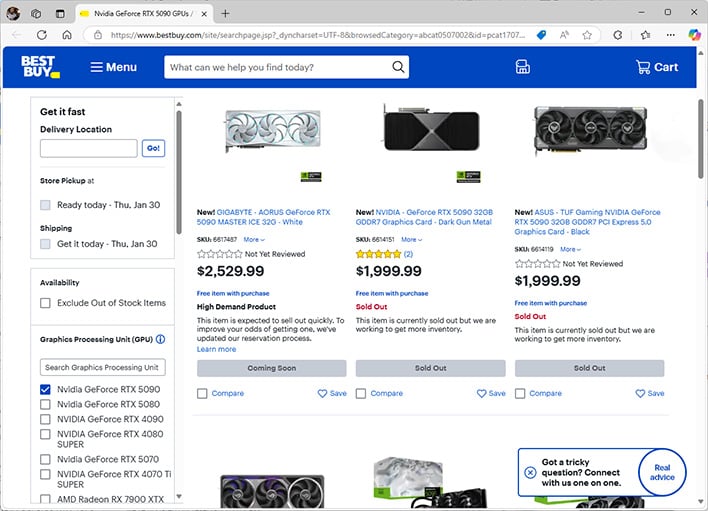Check Nvidia GeForce RTX 5080 filter
708x511 pixels.
45,404
